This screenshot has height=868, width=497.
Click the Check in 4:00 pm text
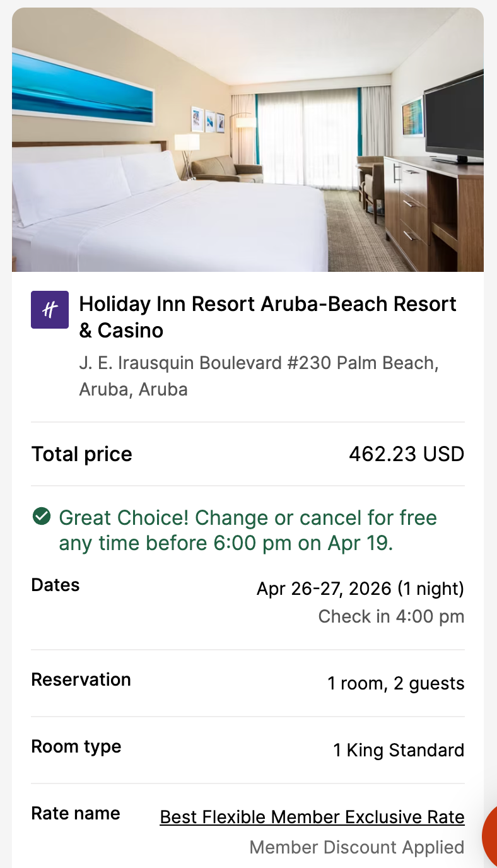coord(391,616)
